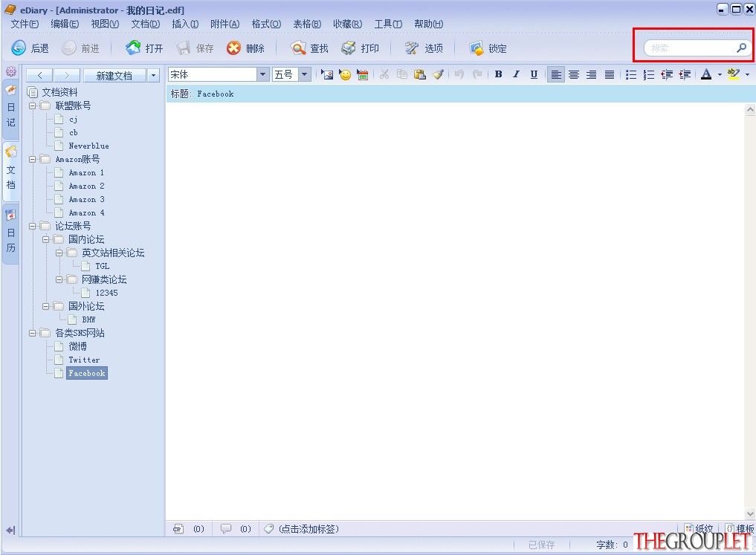756x555 pixels.
Task: Open the font size dropdown (五号)
Action: coord(304,75)
